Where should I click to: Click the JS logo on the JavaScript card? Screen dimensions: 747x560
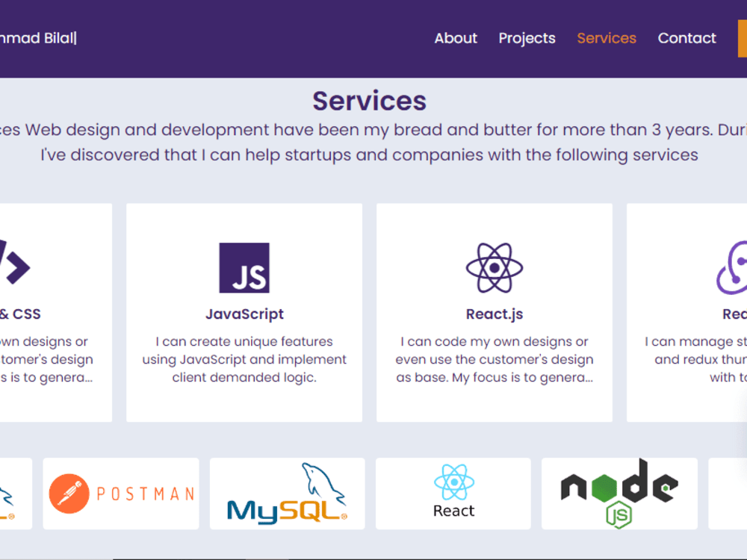tap(244, 270)
